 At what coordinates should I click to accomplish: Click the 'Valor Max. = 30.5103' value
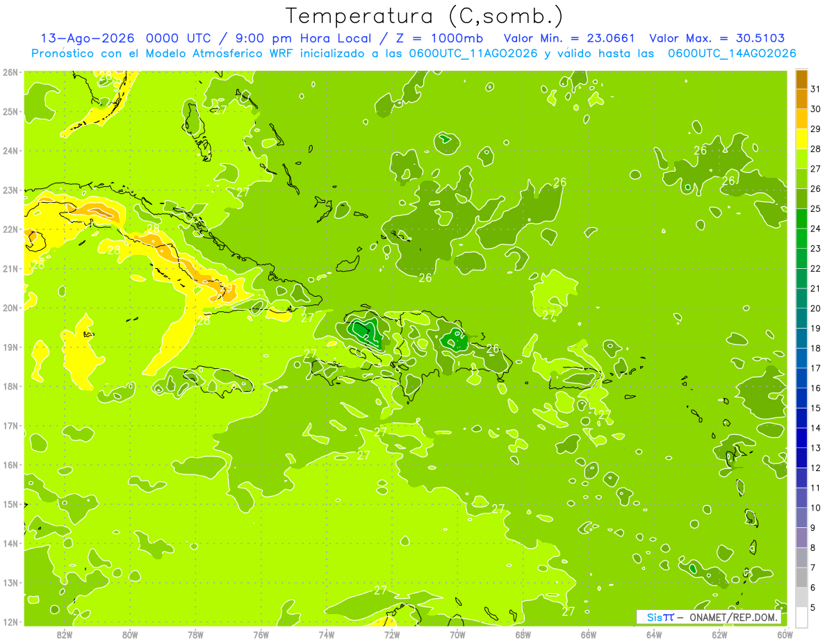(717, 38)
